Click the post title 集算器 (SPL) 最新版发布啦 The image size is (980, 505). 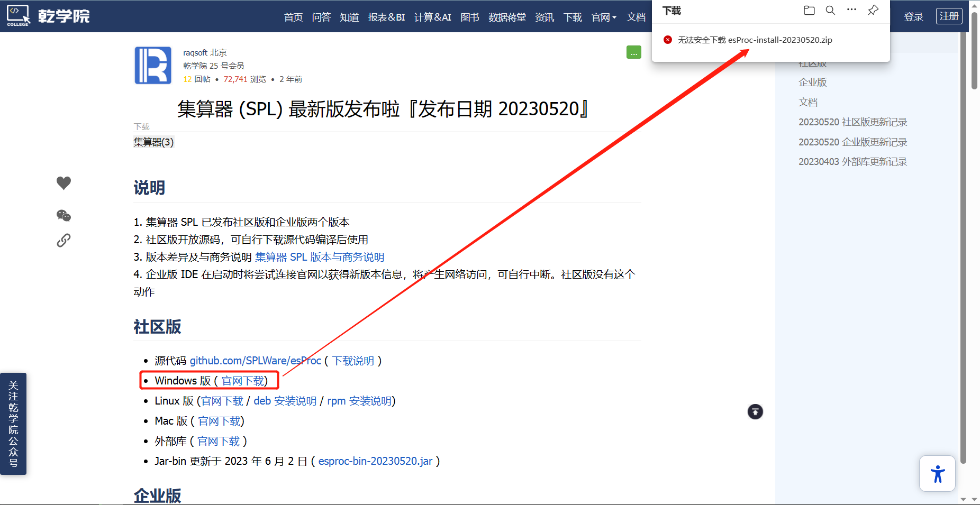pos(383,109)
